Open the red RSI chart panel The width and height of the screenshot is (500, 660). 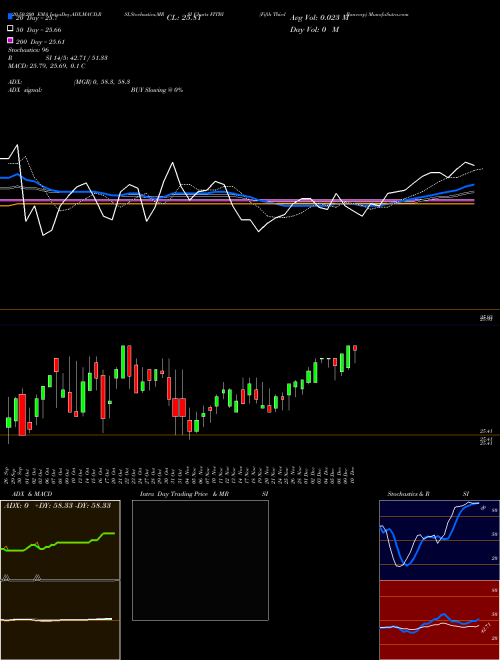tap(439, 620)
